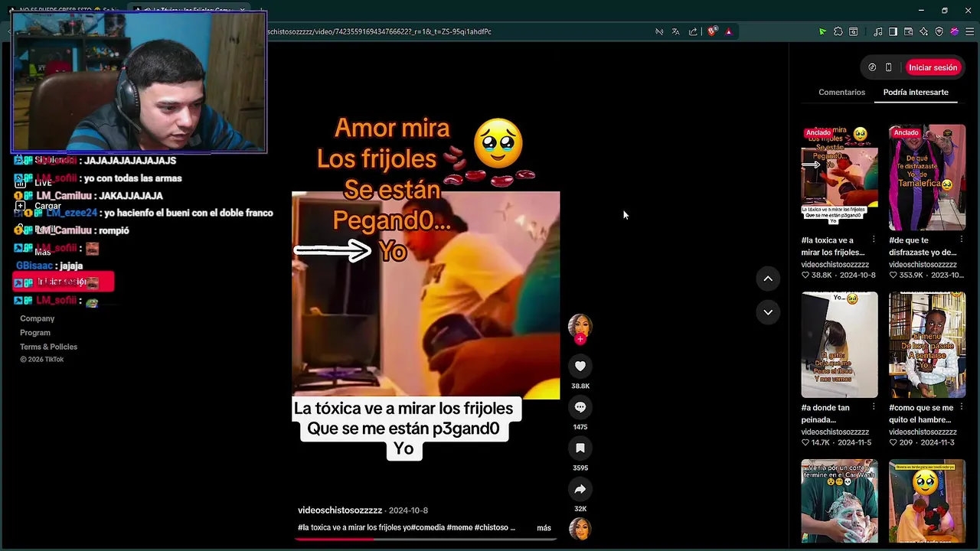Click the 353.9K likes under Tamalefica video
This screenshot has height=551, width=980.
coord(906,275)
